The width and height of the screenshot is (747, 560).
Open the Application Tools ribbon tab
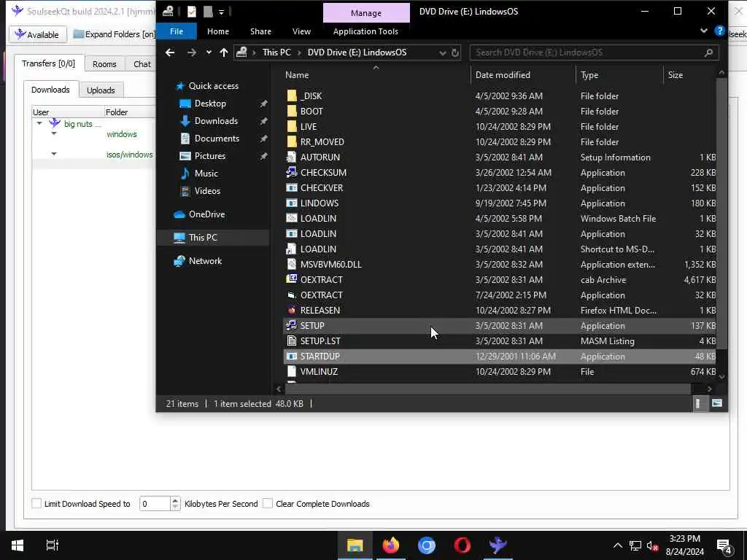(366, 31)
